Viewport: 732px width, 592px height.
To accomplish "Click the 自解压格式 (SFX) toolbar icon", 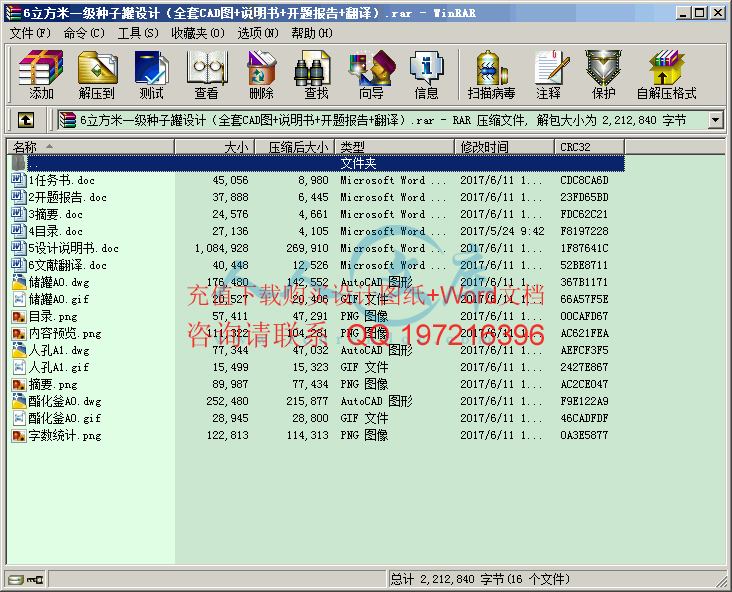I will pyautogui.click(x=667, y=75).
